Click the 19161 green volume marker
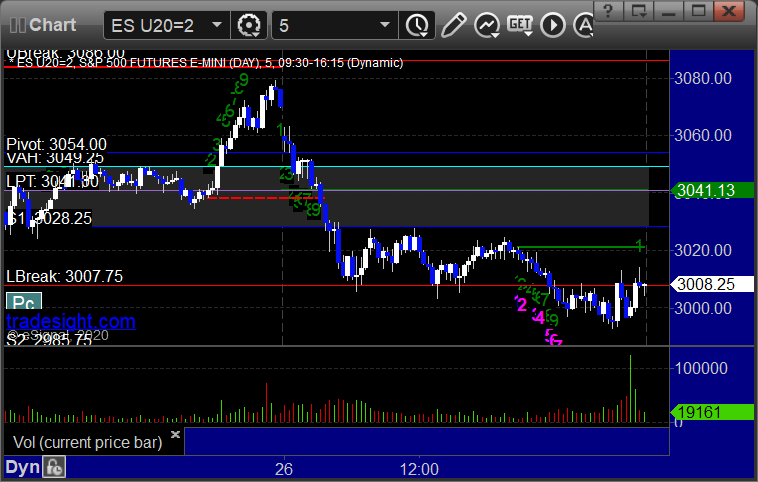The image size is (758, 482). pyautogui.click(x=712, y=412)
